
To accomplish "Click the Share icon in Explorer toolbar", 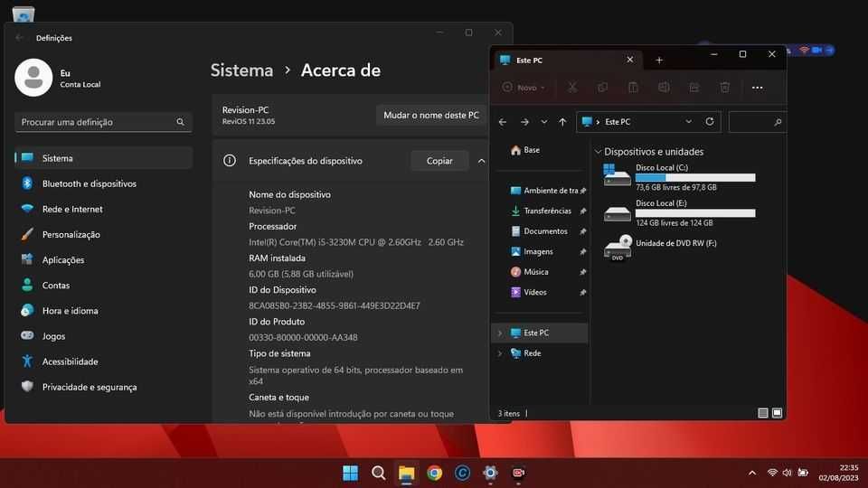I will point(694,88).
